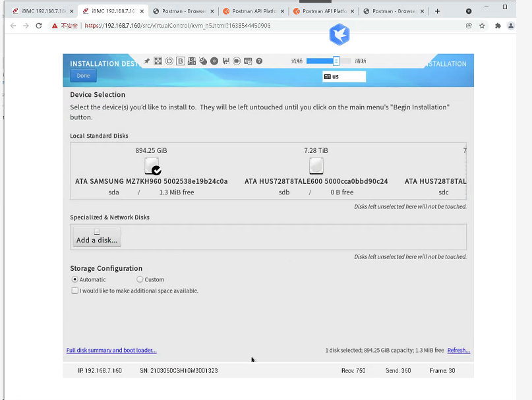Click the Done button
The width and height of the screenshot is (532, 400).
(x=83, y=76)
